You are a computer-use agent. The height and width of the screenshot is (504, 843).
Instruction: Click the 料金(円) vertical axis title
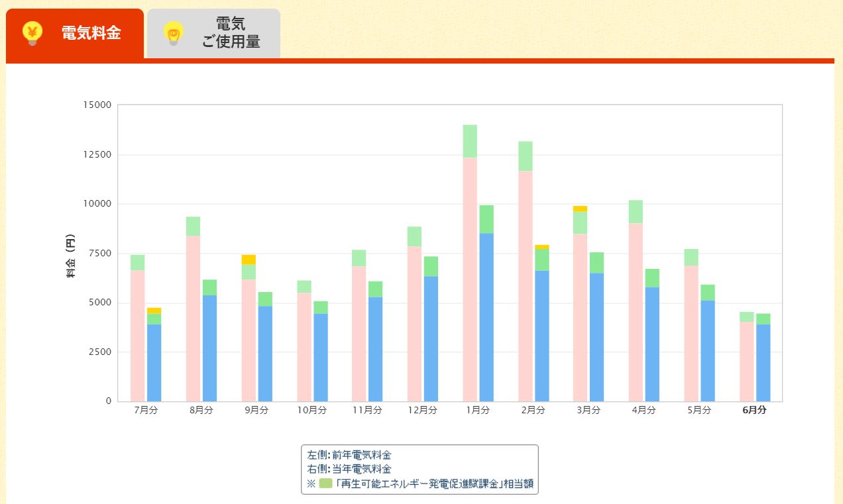tap(70, 256)
